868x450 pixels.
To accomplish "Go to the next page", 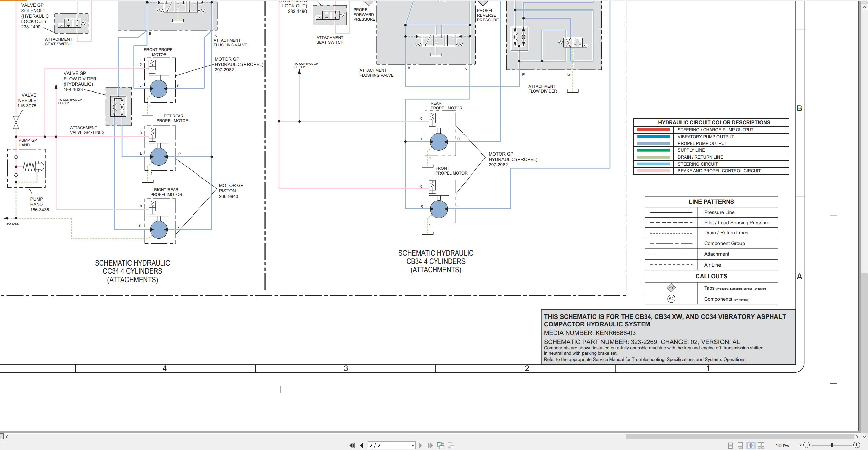I will 421,445.
